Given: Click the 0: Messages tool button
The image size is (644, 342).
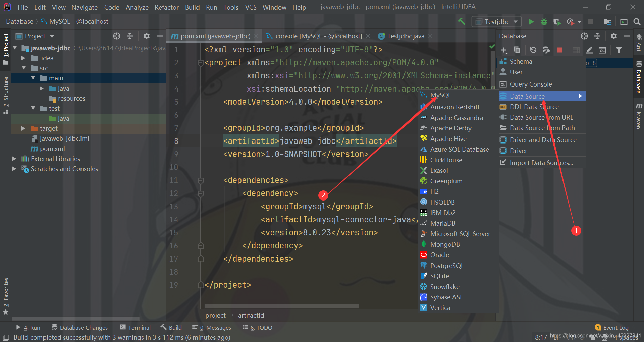Looking at the screenshot, I should (212, 328).
